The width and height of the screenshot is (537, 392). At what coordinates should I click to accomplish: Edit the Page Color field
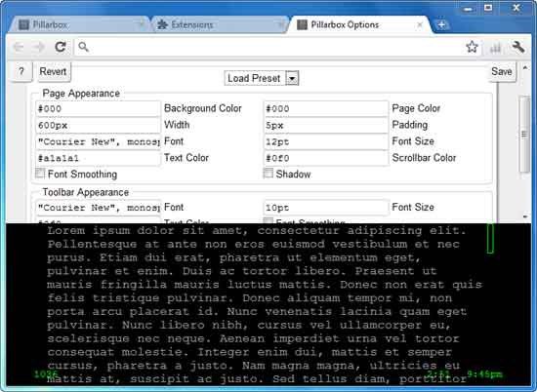click(326, 109)
